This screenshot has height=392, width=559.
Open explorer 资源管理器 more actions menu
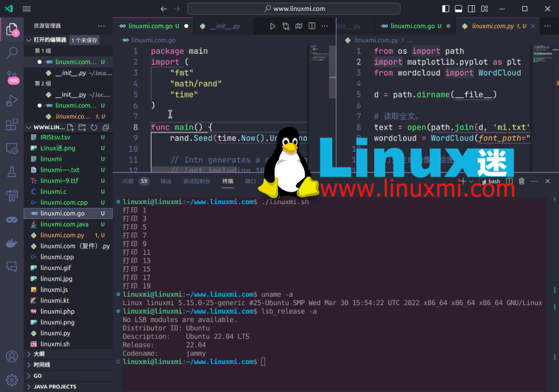(x=101, y=26)
